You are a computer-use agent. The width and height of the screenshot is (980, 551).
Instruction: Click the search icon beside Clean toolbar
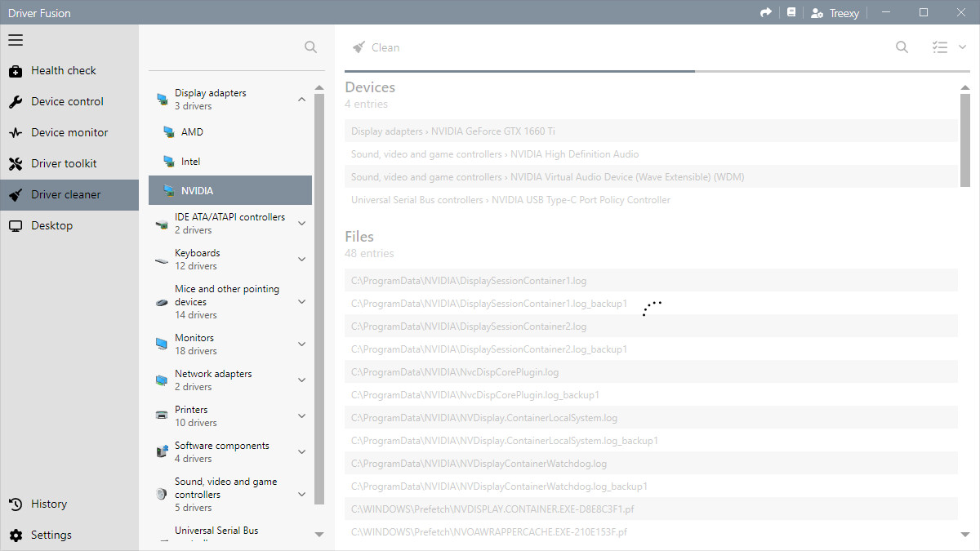click(x=902, y=47)
